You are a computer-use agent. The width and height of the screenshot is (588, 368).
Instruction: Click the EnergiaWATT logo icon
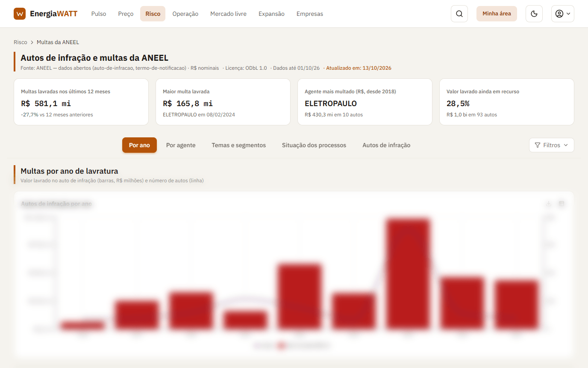tap(20, 14)
